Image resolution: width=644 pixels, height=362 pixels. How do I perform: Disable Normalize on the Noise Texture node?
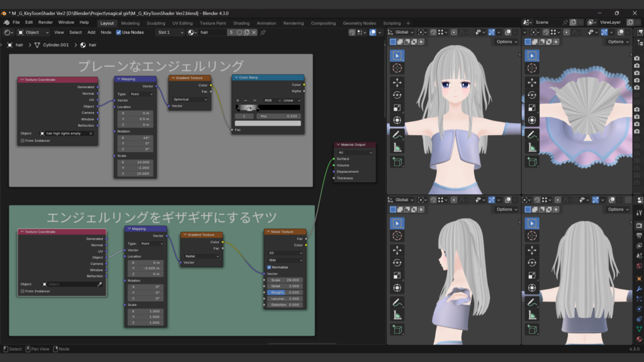click(269, 267)
